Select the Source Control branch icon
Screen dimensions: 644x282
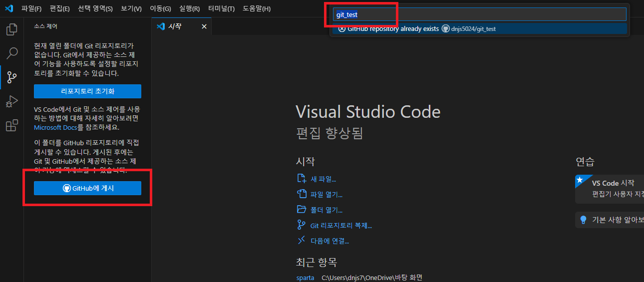click(x=11, y=77)
